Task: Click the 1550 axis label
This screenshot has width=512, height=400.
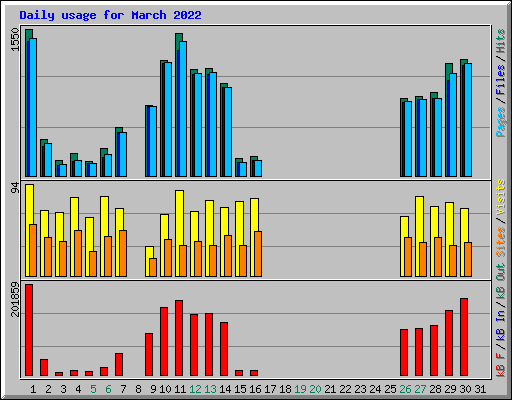Action: pyautogui.click(x=15, y=40)
